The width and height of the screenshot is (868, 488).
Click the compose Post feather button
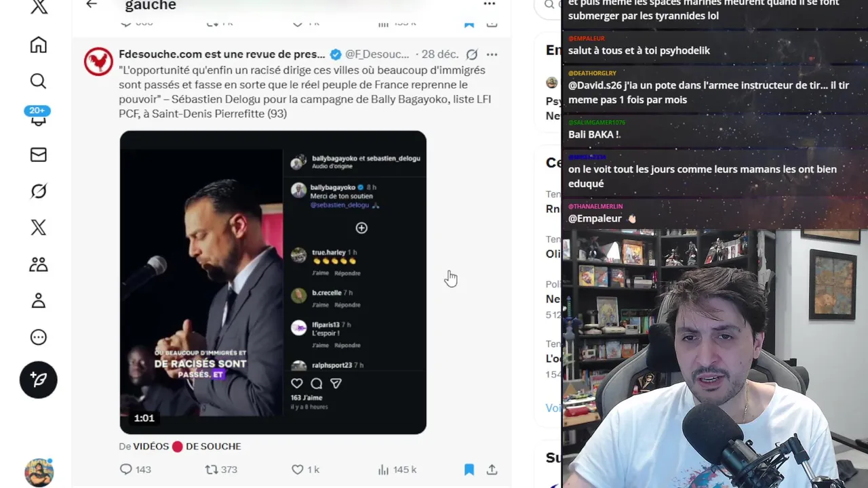coord(39,380)
